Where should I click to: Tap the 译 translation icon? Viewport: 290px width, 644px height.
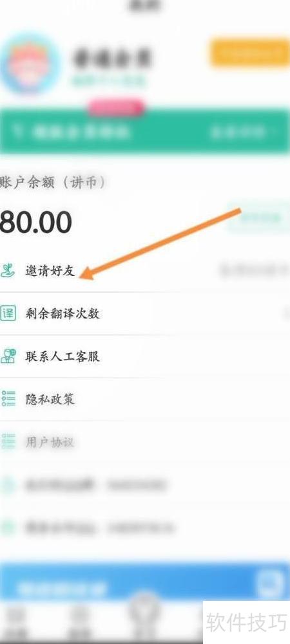[8, 313]
